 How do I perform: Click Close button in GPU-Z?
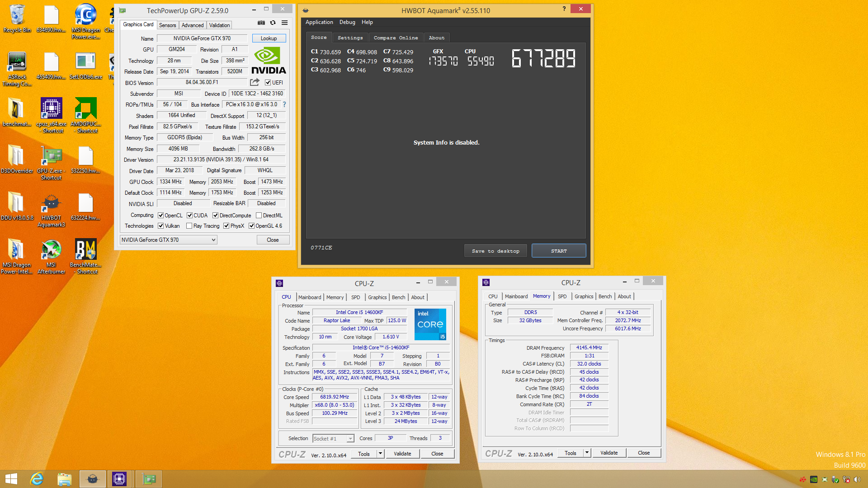pos(273,240)
